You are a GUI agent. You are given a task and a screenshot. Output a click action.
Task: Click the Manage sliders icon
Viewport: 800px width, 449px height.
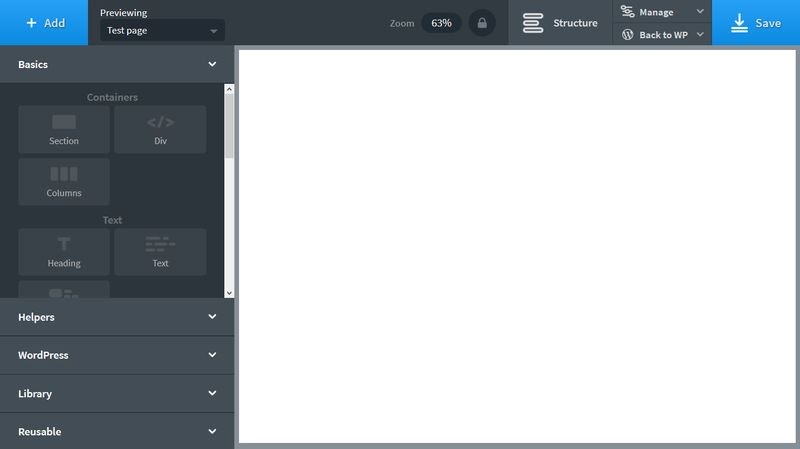(x=627, y=11)
